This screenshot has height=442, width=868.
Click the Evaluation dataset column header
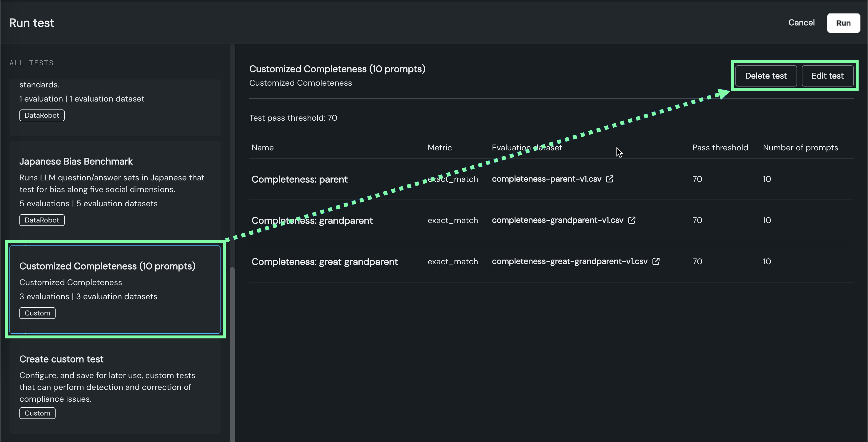coord(526,148)
